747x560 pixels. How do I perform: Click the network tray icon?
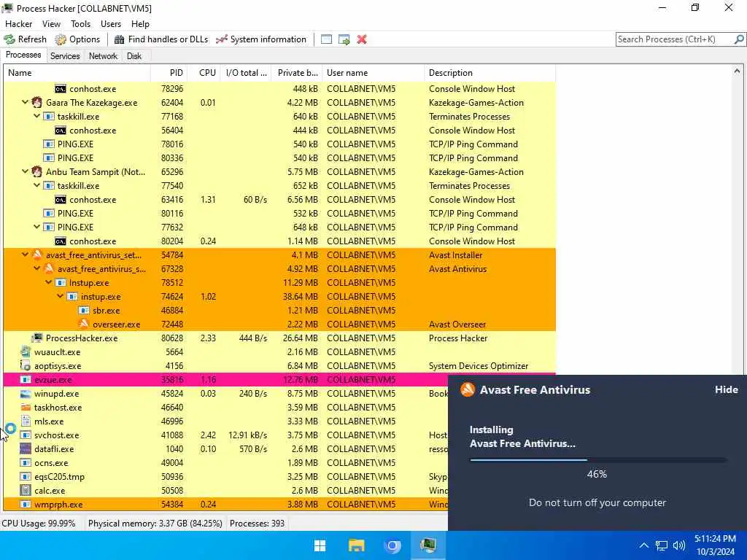click(661, 545)
